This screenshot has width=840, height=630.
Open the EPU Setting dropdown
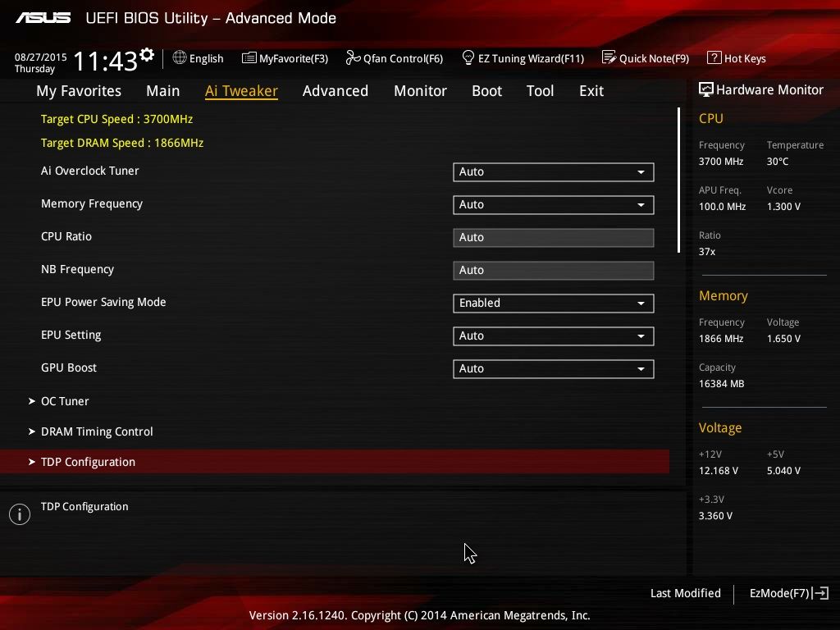click(x=554, y=336)
